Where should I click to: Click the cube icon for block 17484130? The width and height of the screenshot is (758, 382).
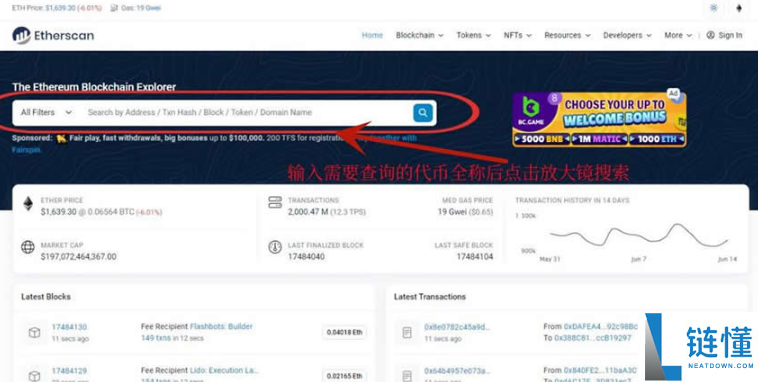pyautogui.click(x=34, y=333)
